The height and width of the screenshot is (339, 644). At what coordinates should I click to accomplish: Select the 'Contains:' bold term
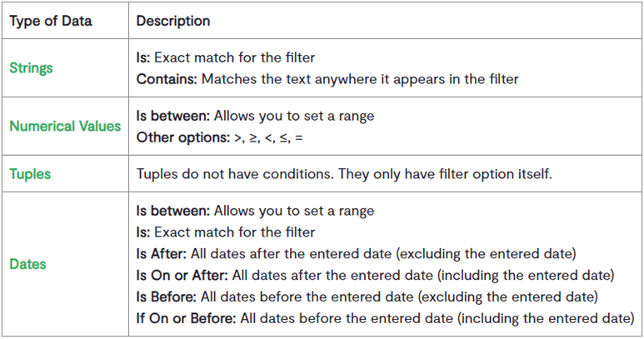tap(167, 79)
